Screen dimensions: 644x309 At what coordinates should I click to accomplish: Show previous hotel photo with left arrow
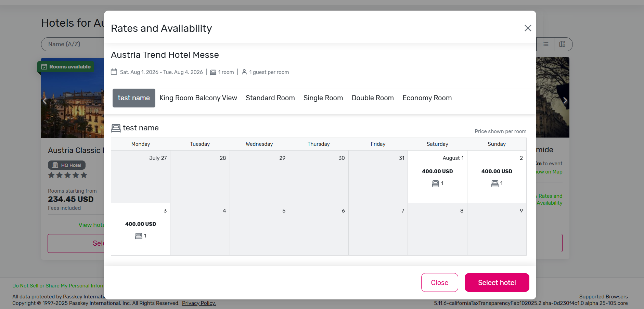pyautogui.click(x=44, y=101)
